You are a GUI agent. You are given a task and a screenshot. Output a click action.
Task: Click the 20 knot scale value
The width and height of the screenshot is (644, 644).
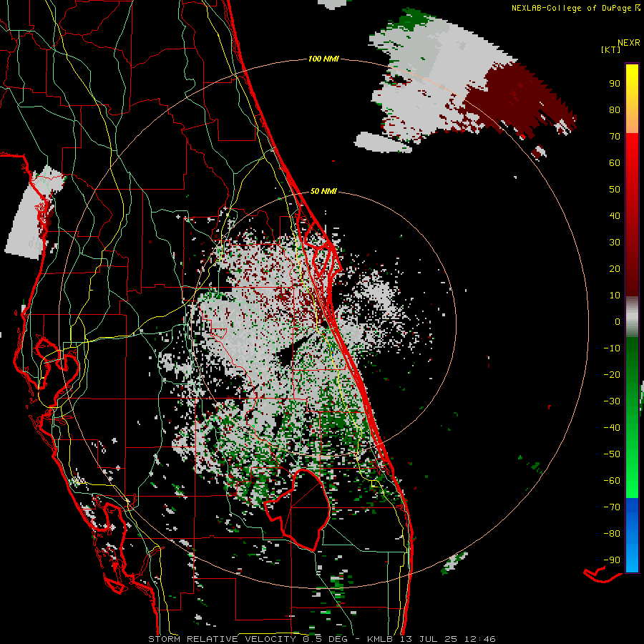[615, 269]
